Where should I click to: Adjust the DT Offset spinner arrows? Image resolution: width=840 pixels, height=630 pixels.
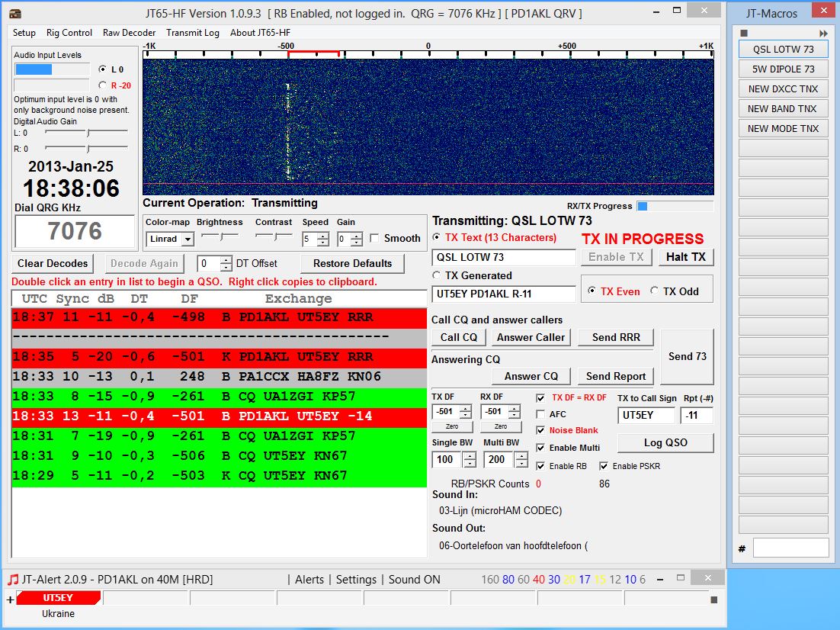tap(226, 263)
